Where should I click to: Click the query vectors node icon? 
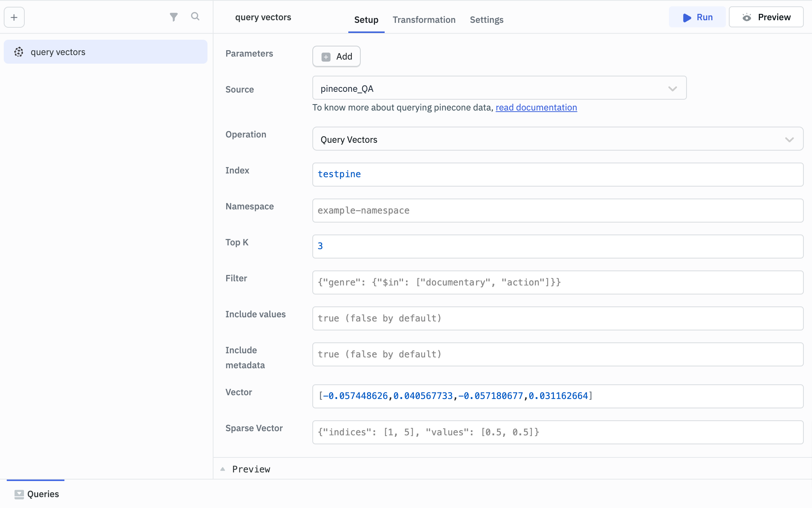coord(19,51)
